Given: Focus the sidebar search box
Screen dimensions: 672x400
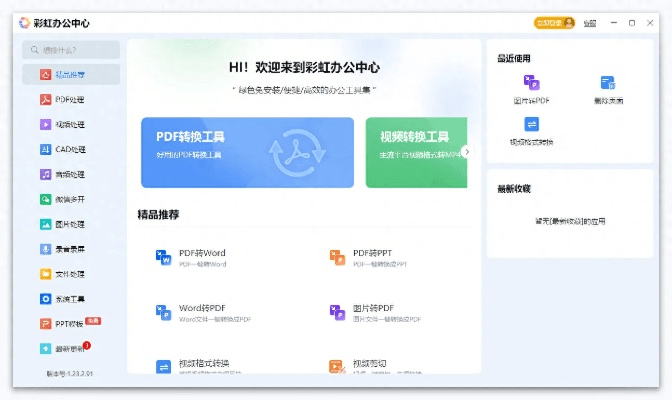Looking at the screenshot, I should pos(71,50).
